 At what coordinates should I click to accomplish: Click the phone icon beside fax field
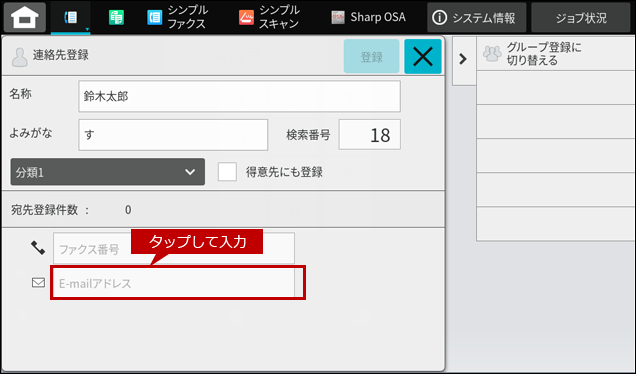click(38, 248)
